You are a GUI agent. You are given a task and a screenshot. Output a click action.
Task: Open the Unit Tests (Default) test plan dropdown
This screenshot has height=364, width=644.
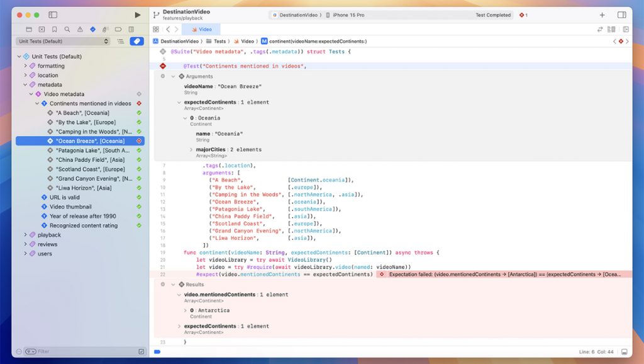[x=63, y=42]
